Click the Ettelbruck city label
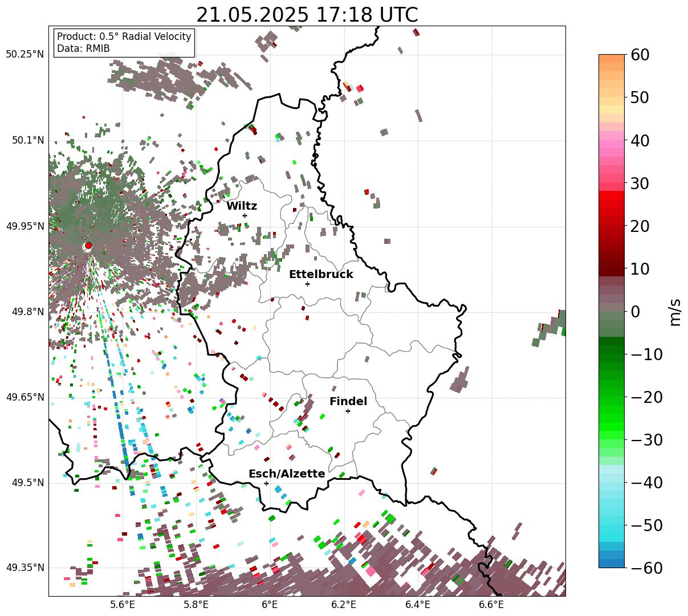688x616 pixels. pos(321,274)
